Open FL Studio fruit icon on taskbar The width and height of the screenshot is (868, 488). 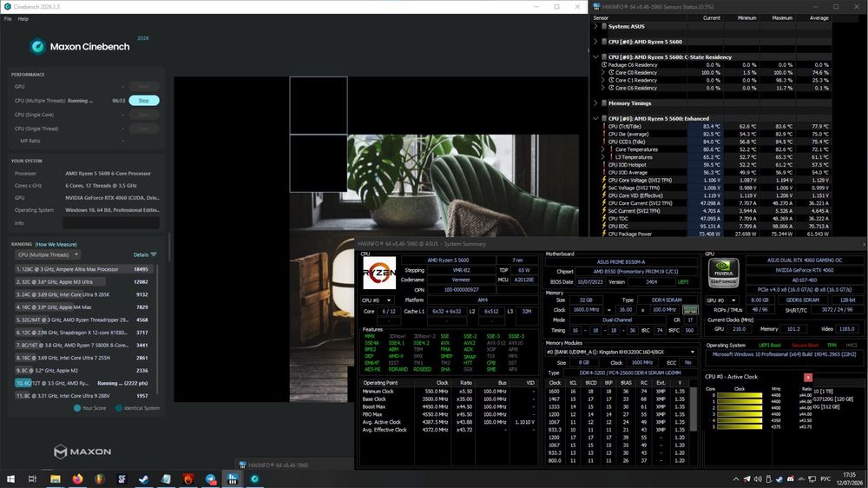pyautogui.click(x=100, y=478)
